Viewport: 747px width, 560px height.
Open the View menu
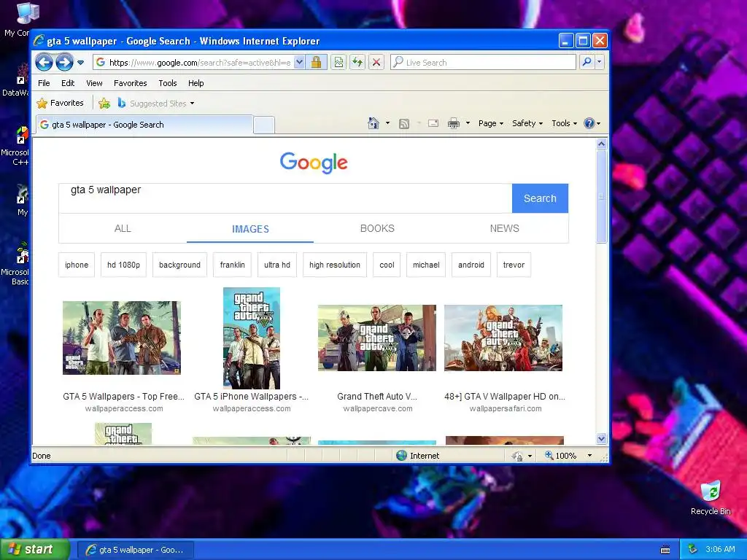pyautogui.click(x=94, y=83)
